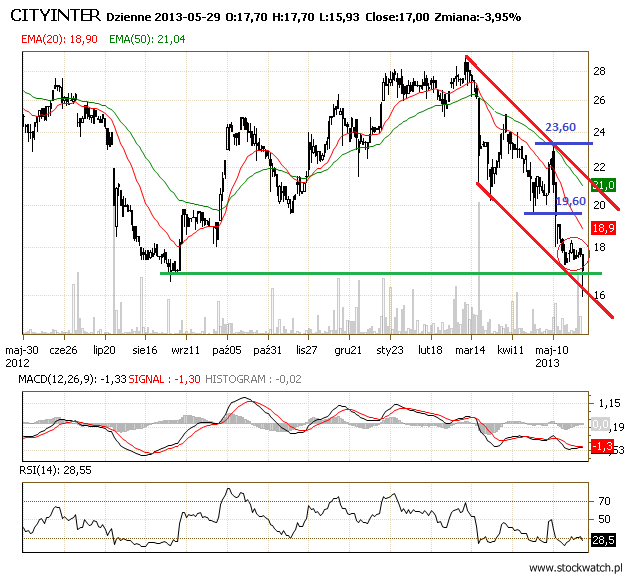The width and height of the screenshot is (630, 580).
Task: Click the blue '19,60' level label
Action: click(x=571, y=201)
